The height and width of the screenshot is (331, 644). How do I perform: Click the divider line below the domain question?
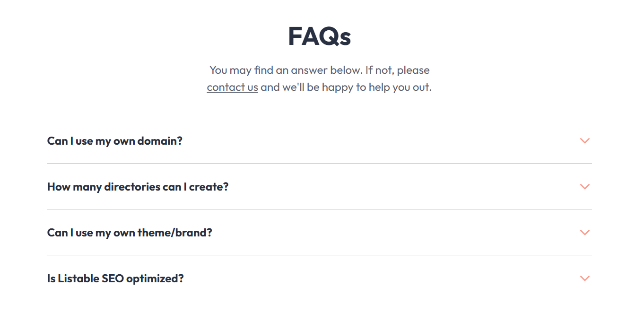pos(319,164)
